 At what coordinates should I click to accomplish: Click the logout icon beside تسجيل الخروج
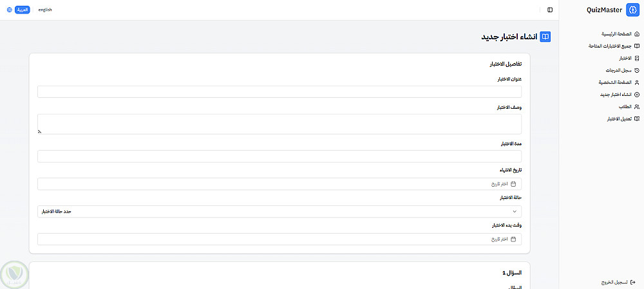[633, 282]
